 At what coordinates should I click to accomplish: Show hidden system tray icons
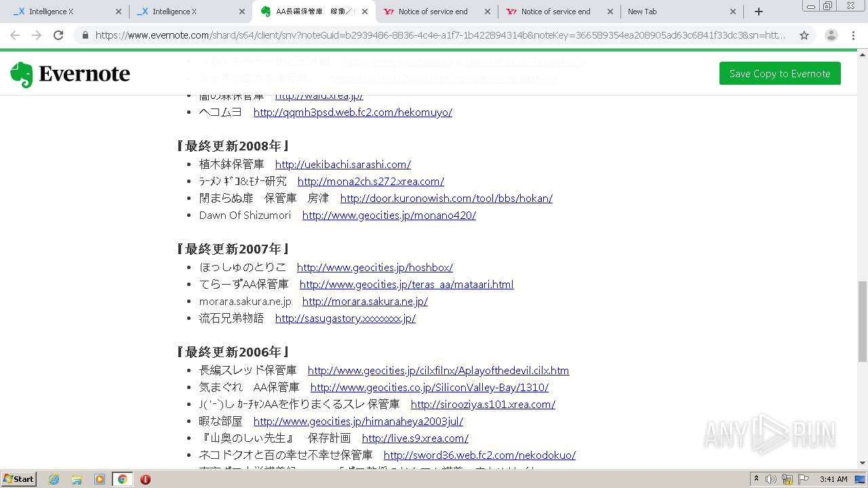click(756, 479)
